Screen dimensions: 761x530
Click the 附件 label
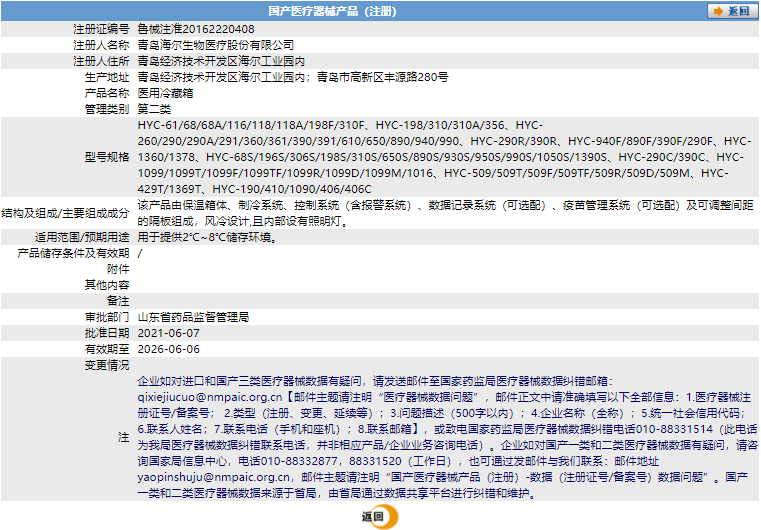[x=118, y=269]
